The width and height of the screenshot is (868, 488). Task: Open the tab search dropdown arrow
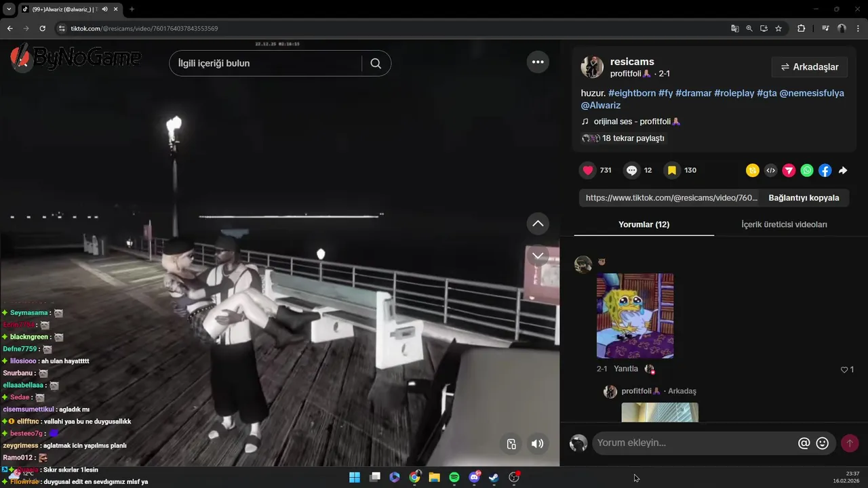tap(9, 9)
